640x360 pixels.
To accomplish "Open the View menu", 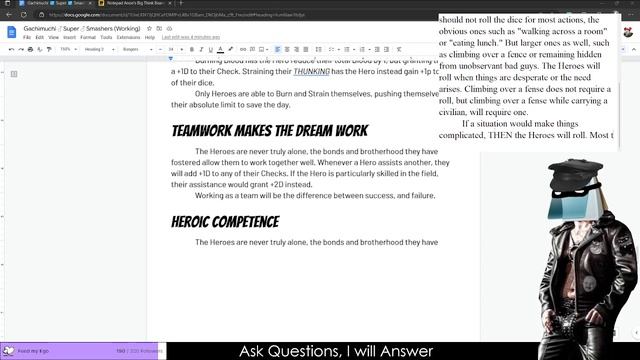I will 53,37.
